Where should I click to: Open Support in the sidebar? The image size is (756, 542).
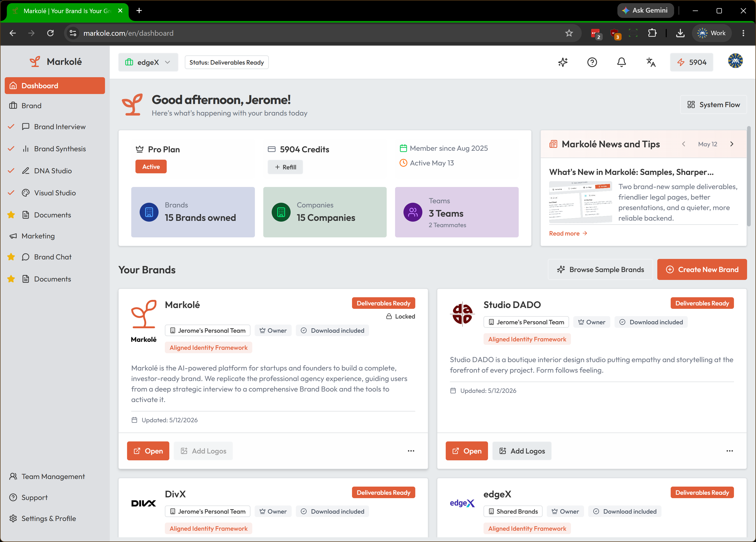click(55, 497)
